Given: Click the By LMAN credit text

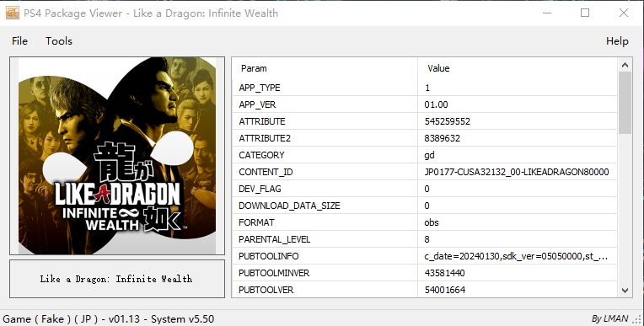Looking at the screenshot, I should point(609,318).
